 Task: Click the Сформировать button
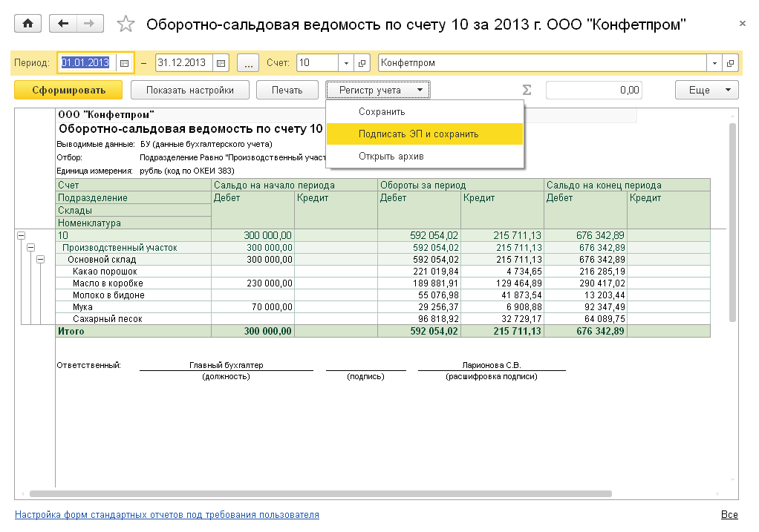pos(68,90)
